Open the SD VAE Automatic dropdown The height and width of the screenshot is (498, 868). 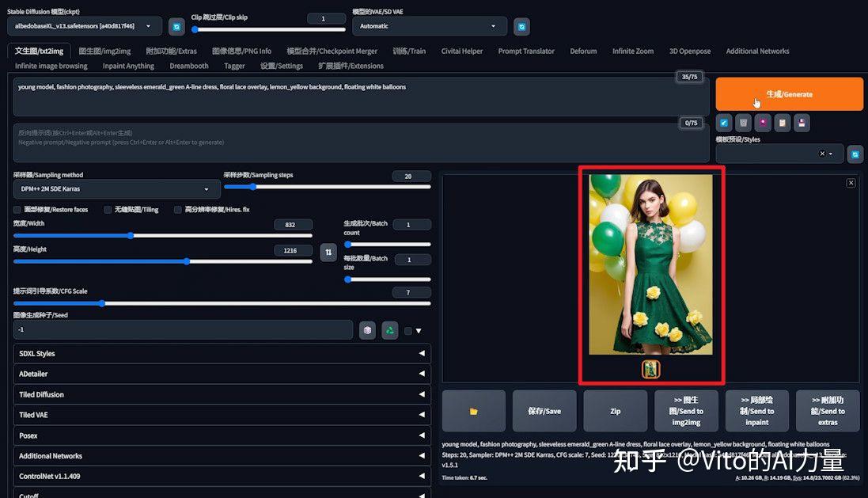click(x=430, y=26)
